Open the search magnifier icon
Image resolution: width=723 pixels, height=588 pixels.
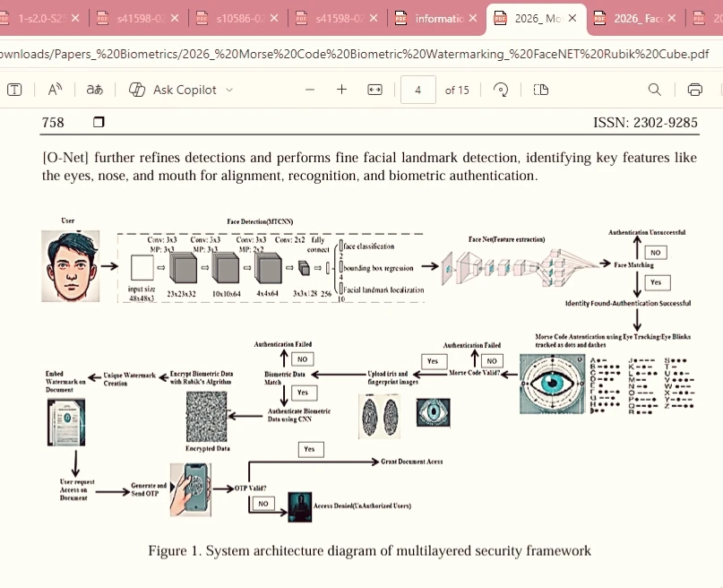point(655,90)
